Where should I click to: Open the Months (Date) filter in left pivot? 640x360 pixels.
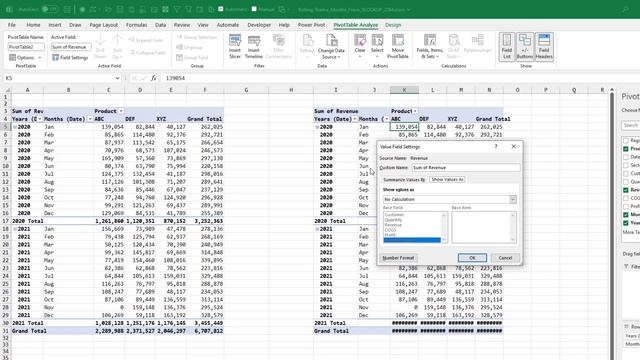[90, 119]
